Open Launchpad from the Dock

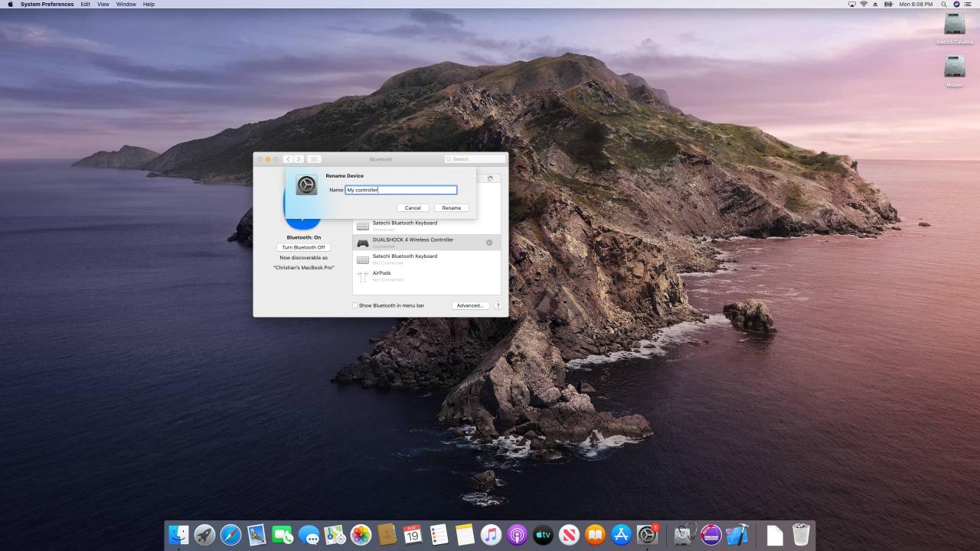(204, 534)
